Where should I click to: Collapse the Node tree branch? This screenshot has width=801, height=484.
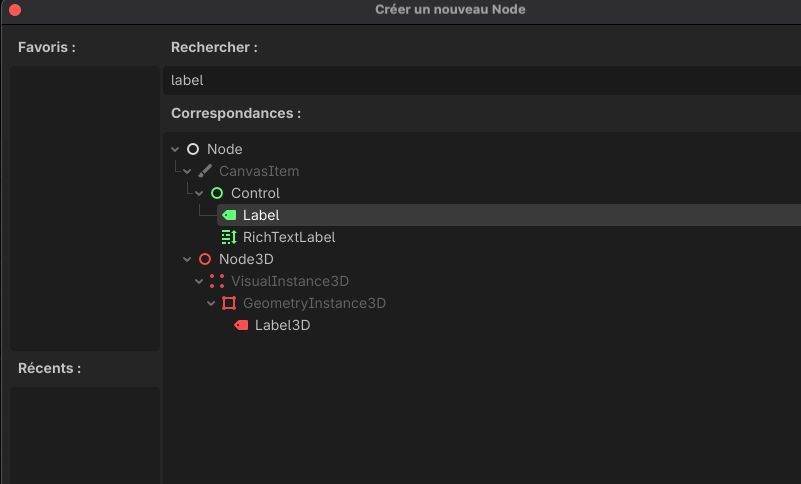(175, 149)
